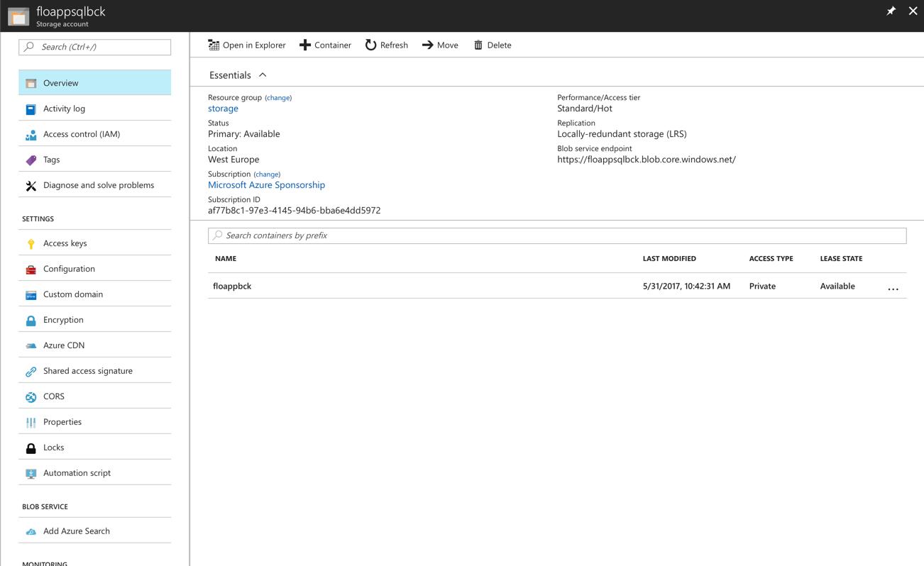This screenshot has height=566, width=924.
Task: Click the black Locks icon
Action: pos(31,448)
